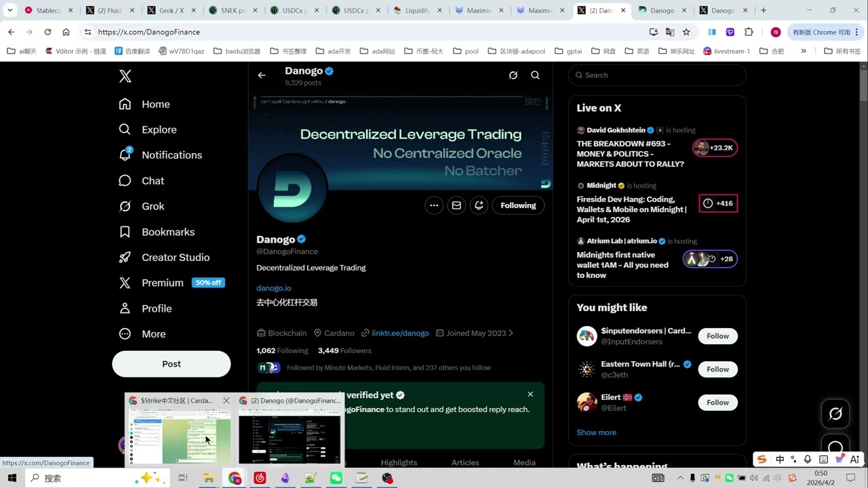The height and width of the screenshot is (488, 868).
Task: Click the notify bell-plus icon
Action: (479, 205)
